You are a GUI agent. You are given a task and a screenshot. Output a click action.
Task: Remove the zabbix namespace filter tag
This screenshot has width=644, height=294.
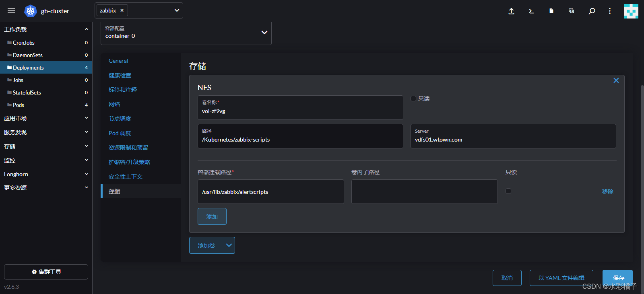coord(122,10)
